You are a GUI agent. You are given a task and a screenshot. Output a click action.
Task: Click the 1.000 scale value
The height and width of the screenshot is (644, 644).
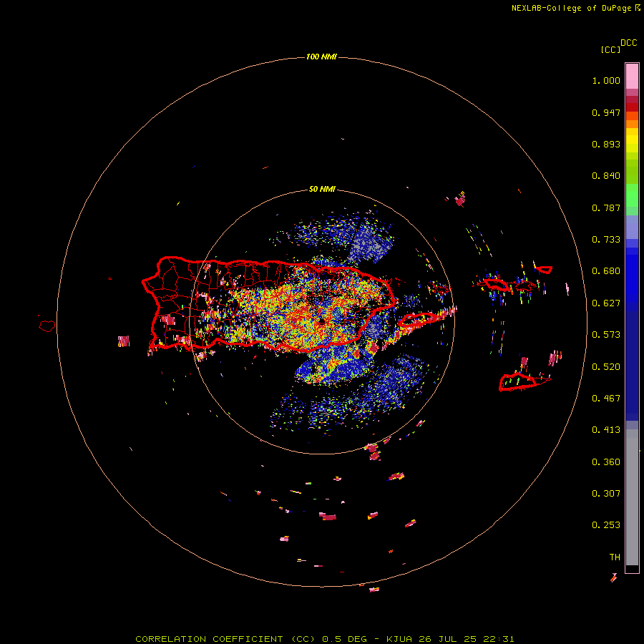click(606, 80)
